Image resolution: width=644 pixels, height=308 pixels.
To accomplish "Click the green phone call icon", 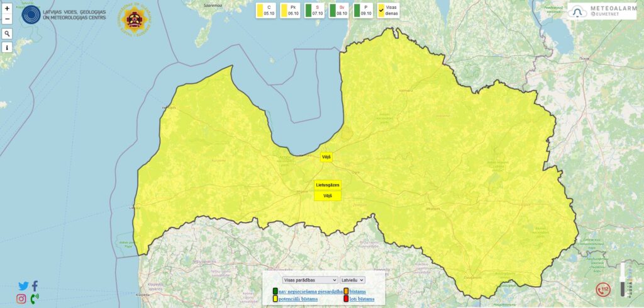I will click(x=34, y=299).
